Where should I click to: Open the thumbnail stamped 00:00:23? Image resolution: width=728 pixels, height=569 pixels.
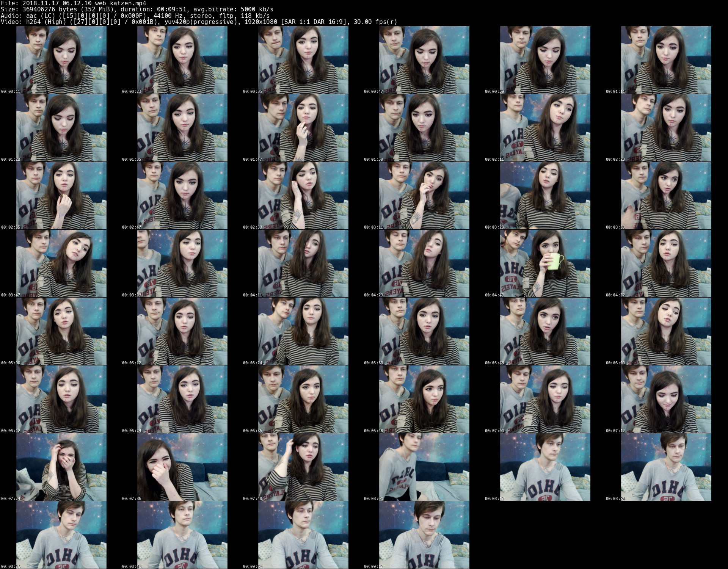(182, 60)
